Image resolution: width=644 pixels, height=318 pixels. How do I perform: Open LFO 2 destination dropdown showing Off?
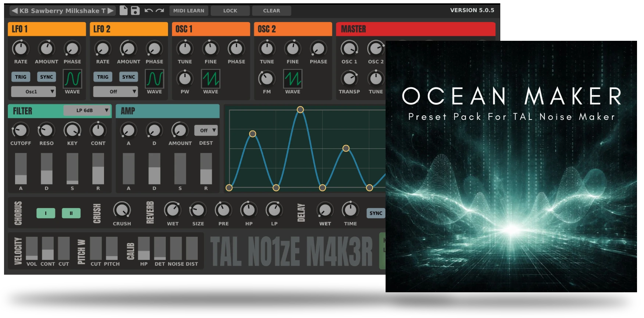tap(115, 92)
